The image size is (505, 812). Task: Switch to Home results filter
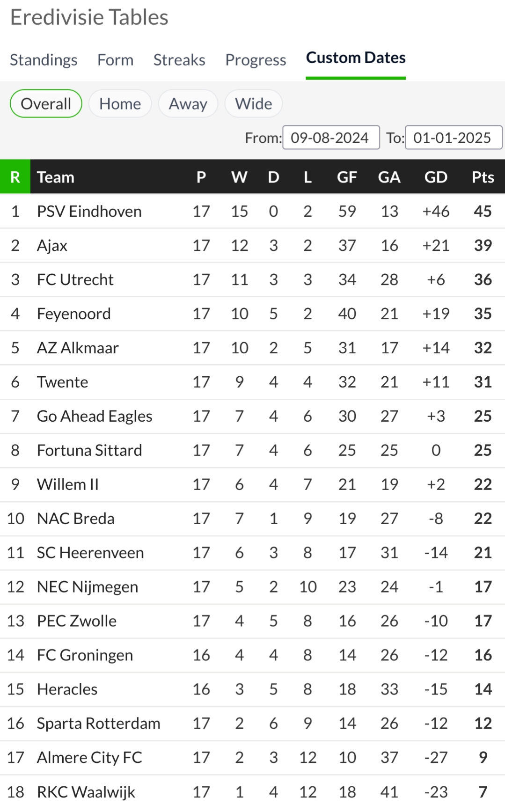click(120, 103)
